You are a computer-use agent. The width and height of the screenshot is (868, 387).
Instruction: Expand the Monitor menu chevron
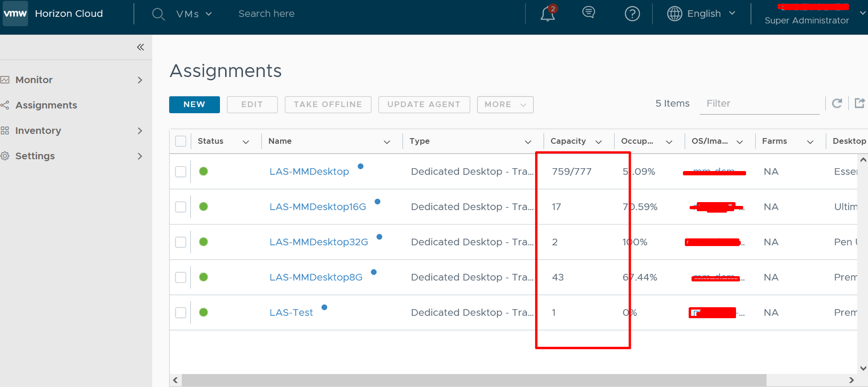[140, 80]
